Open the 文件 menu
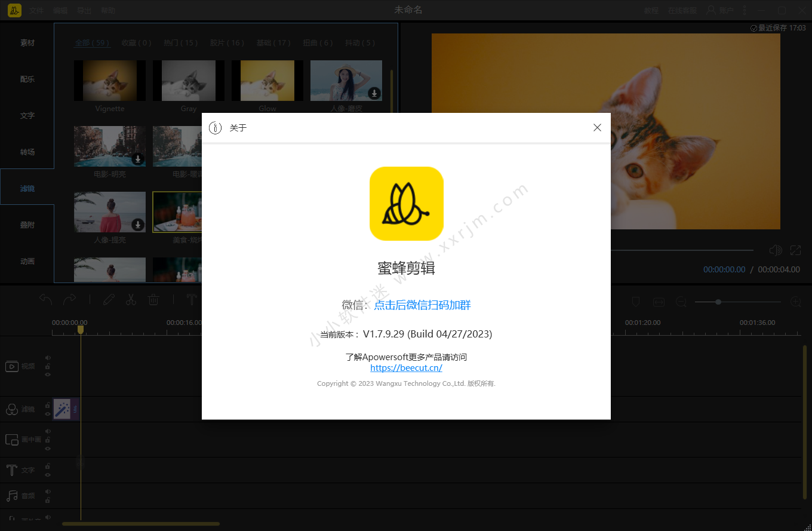Viewport: 812px width, 531px height. pos(36,11)
